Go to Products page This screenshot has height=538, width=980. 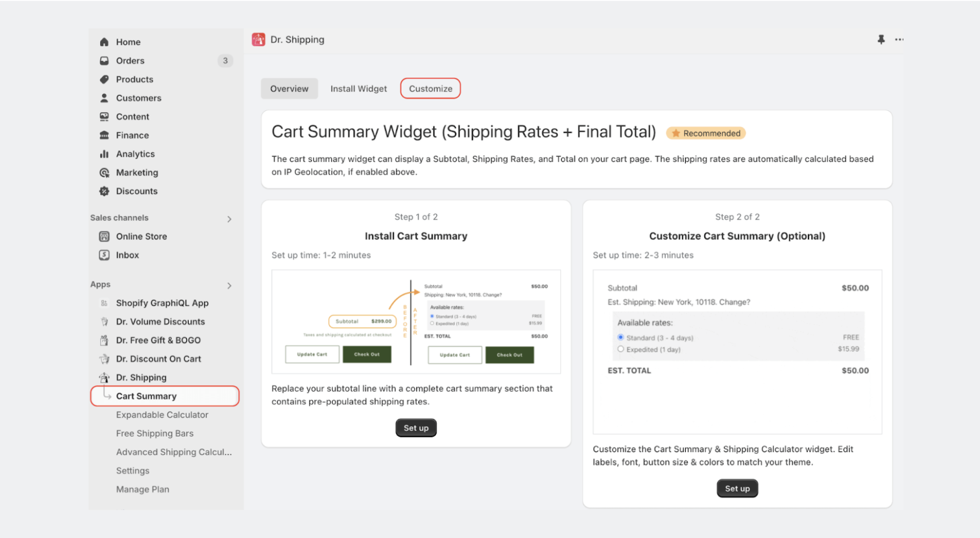[135, 79]
